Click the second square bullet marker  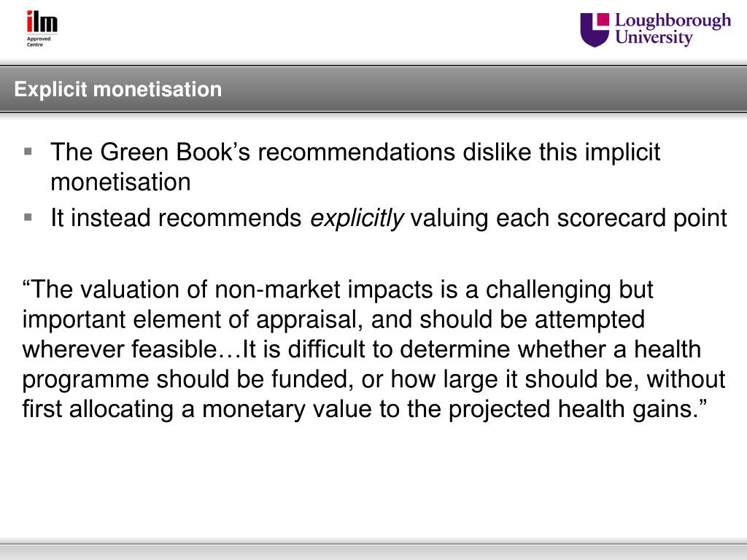28,217
